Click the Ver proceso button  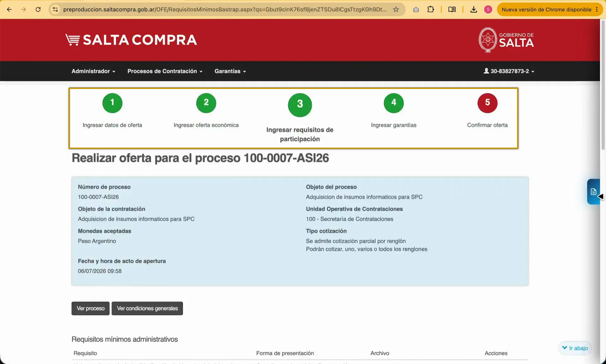[x=91, y=308]
